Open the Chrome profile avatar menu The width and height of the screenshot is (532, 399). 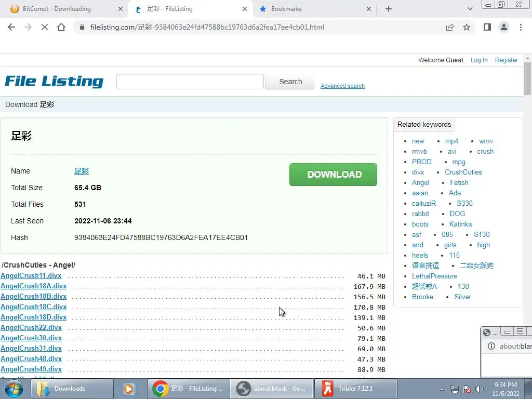[504, 27]
